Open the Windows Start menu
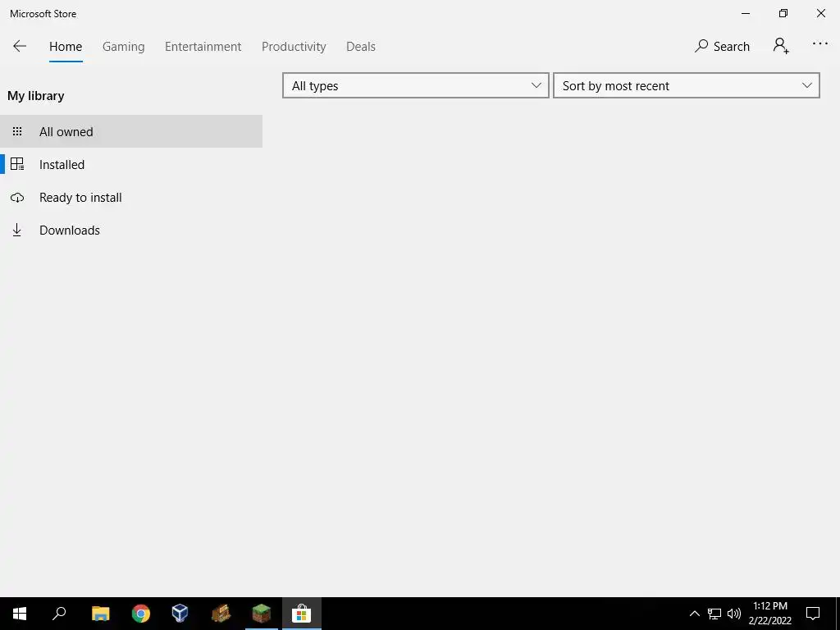 tap(20, 614)
